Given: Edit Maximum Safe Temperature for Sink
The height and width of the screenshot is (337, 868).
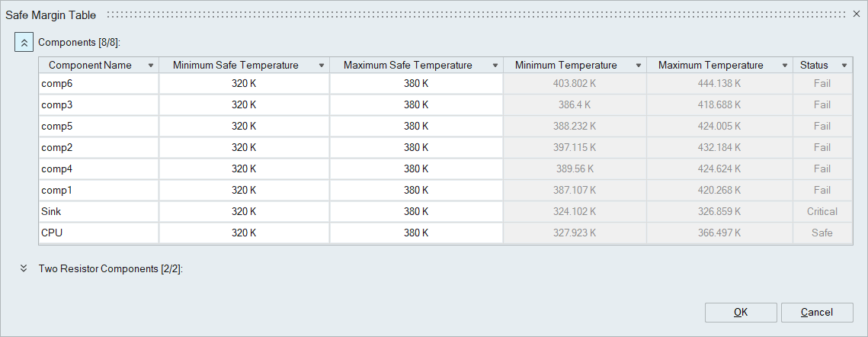Looking at the screenshot, I should coord(416,211).
